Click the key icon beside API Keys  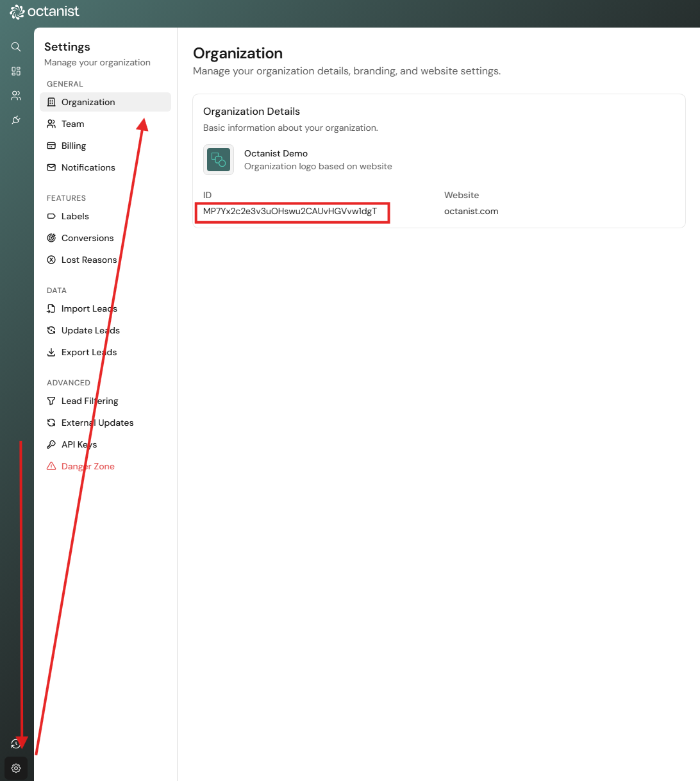pyautogui.click(x=51, y=444)
